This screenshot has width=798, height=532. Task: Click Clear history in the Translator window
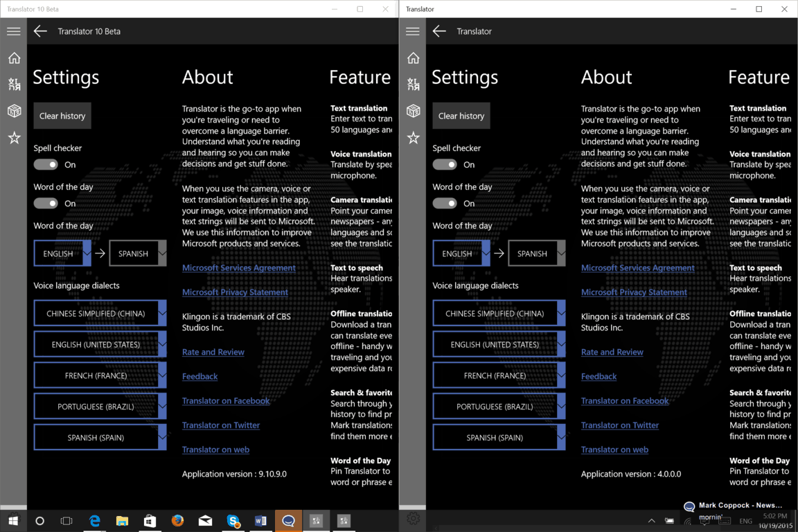click(461, 116)
